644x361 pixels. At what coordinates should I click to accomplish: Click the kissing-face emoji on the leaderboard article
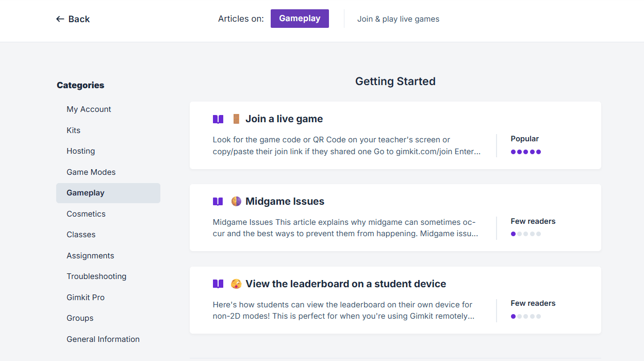[x=236, y=284]
